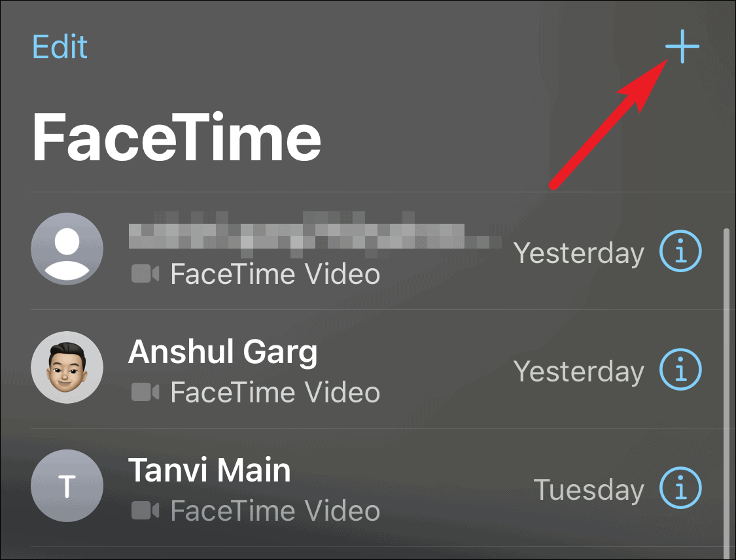Image resolution: width=736 pixels, height=560 pixels.
Task: Tap Edit to modify the call list
Action: (60, 46)
